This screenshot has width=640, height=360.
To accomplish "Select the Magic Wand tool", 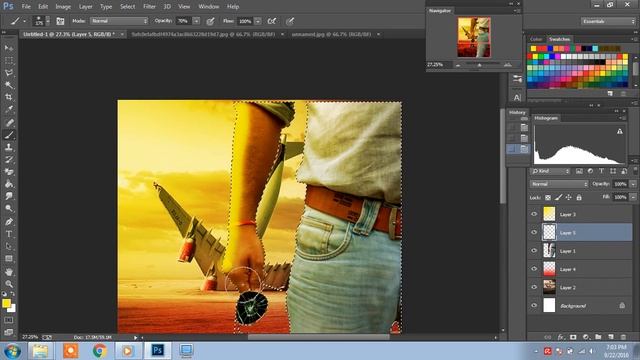I will click(9, 85).
